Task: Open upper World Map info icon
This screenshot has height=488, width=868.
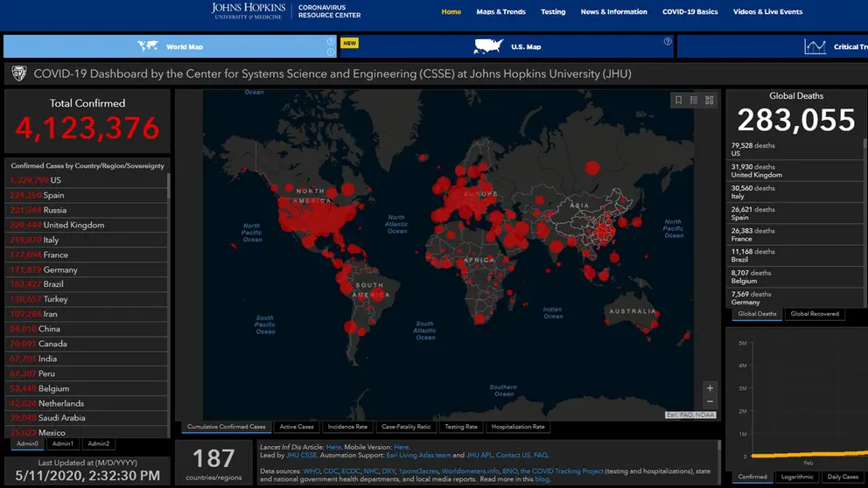Action: click(x=331, y=41)
